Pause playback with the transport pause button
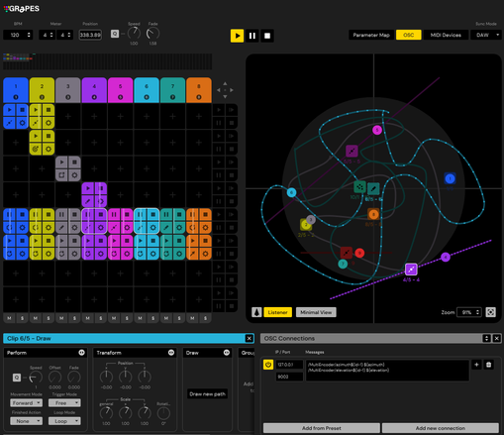 252,36
